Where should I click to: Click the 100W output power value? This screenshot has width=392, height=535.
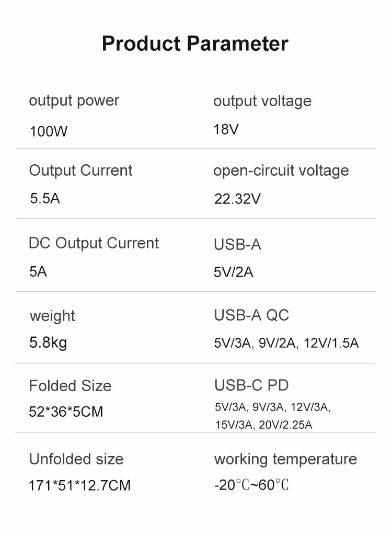[49, 131]
